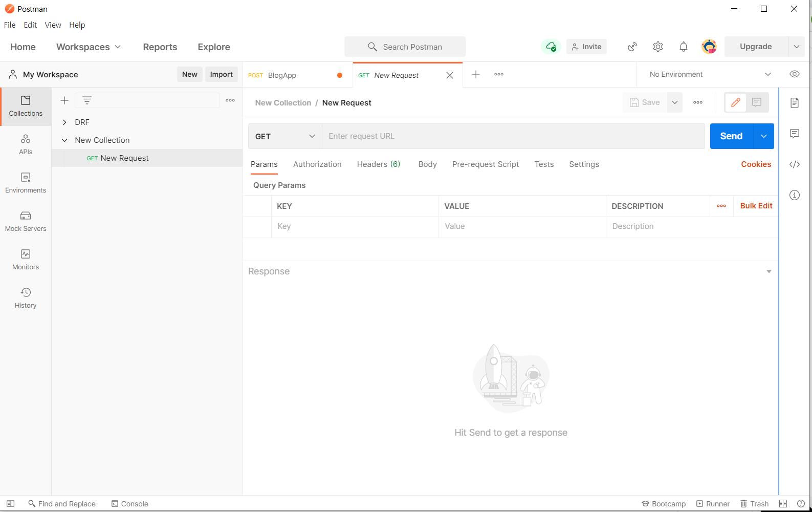Open the Environments sidebar panel

click(x=26, y=183)
